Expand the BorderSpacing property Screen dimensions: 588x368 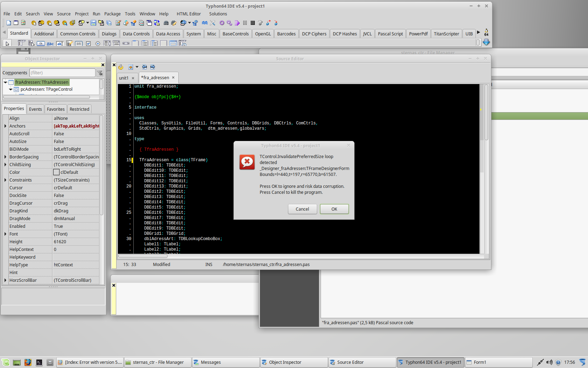[x=5, y=157]
